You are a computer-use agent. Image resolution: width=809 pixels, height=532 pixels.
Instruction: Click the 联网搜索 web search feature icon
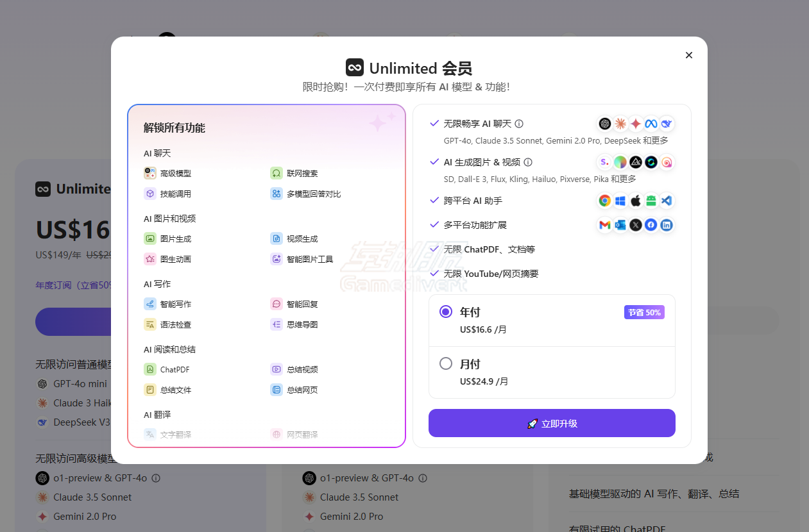pyautogui.click(x=277, y=173)
